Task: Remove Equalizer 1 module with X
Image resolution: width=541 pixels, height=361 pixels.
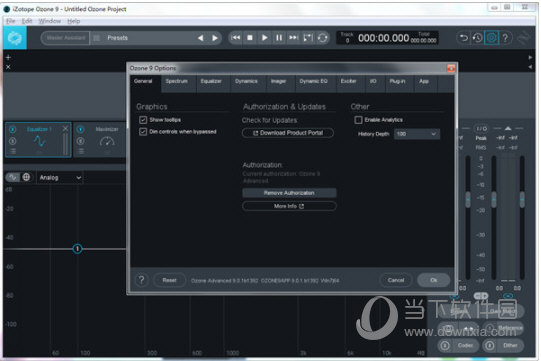Action: coord(66,129)
